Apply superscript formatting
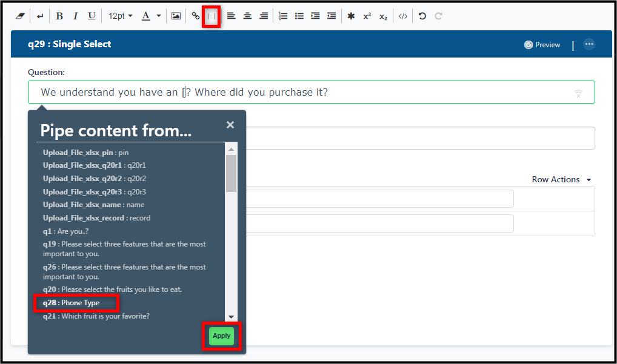617x364 pixels. tap(367, 16)
